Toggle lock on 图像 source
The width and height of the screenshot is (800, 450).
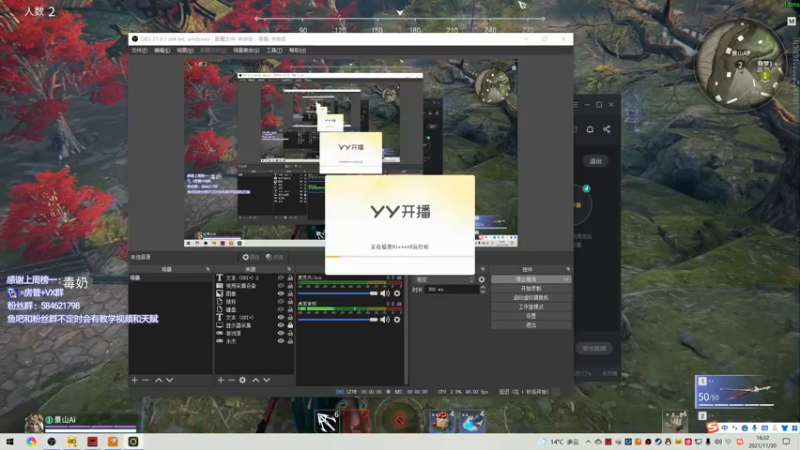290,294
